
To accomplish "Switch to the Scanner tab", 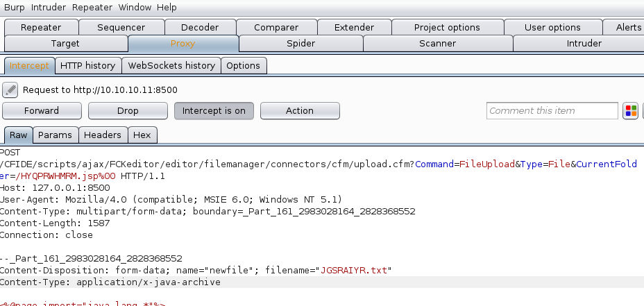I will pos(438,44).
